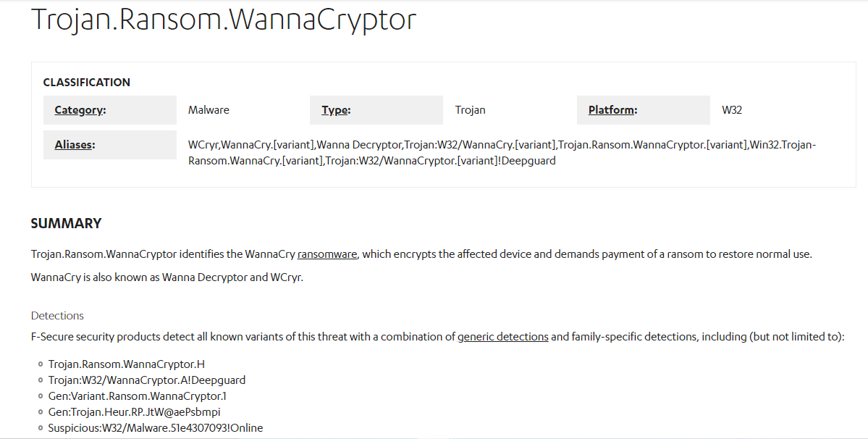
Task: Click the Trojan.Ransom.WannaCryptor.H detection entry
Action: 127,364
